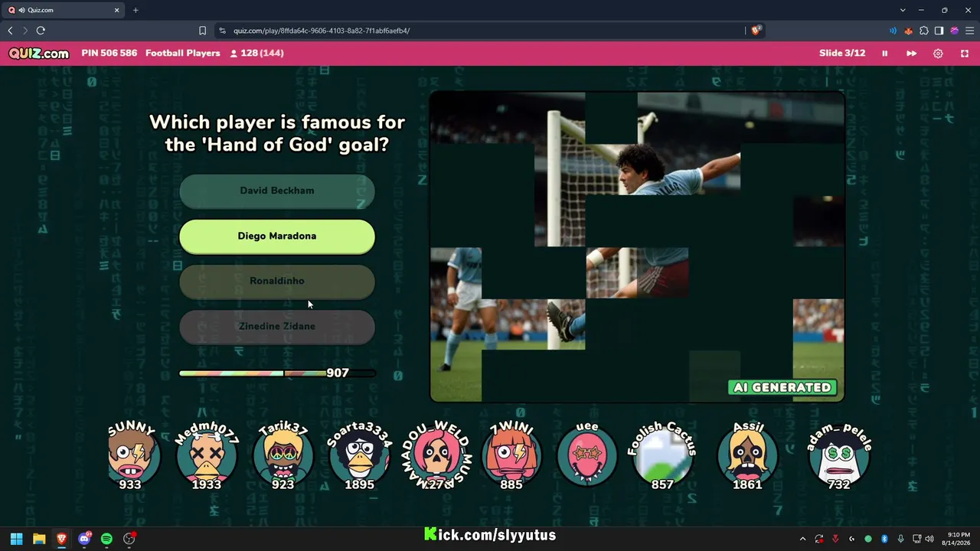Screen dimensions: 980x551
Task: Reload the current browser page
Action: 41,31
